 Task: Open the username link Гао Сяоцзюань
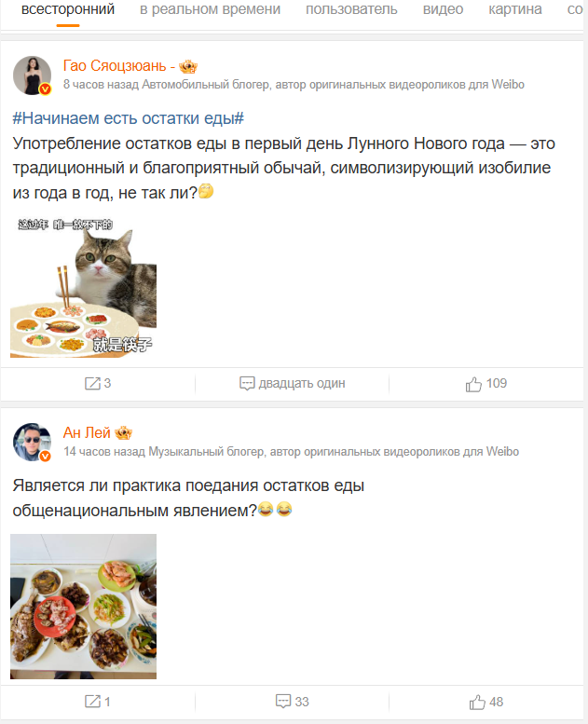115,66
